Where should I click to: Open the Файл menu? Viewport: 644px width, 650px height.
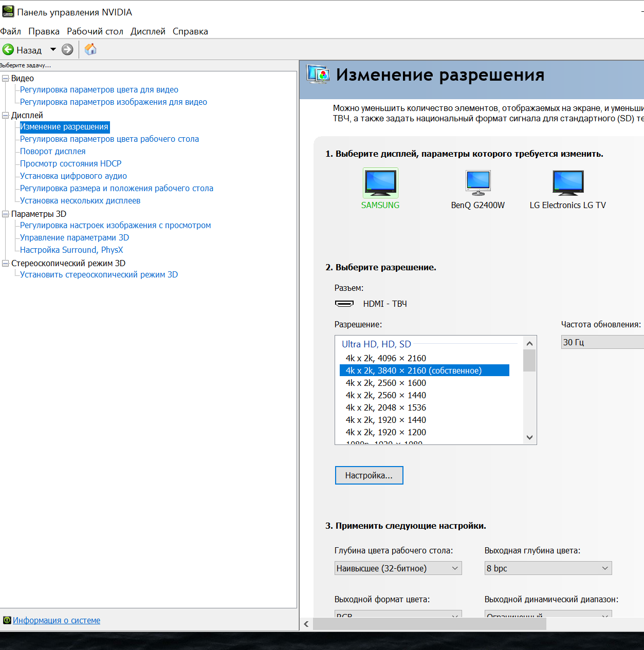tap(11, 31)
